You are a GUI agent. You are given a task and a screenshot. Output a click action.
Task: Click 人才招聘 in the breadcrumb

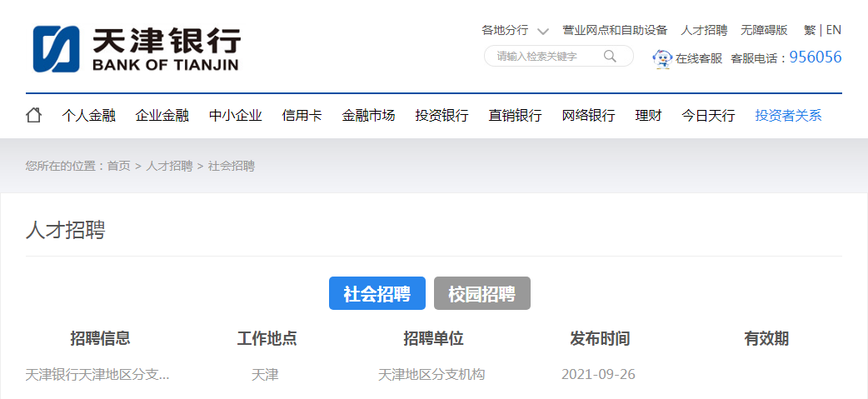click(x=169, y=166)
